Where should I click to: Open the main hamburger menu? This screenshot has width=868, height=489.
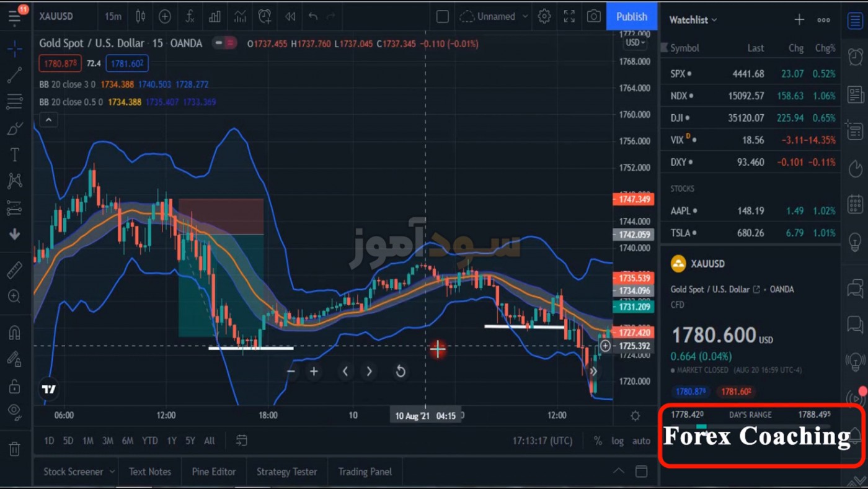coord(14,17)
